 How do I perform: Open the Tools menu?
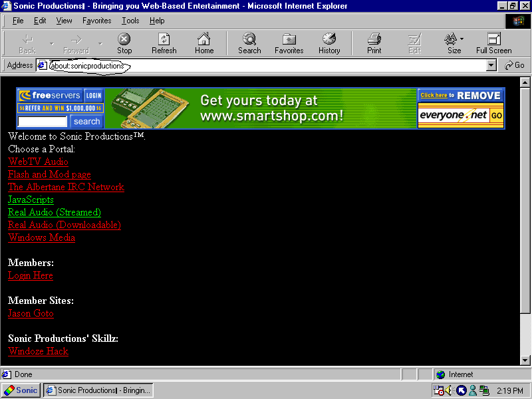130,21
